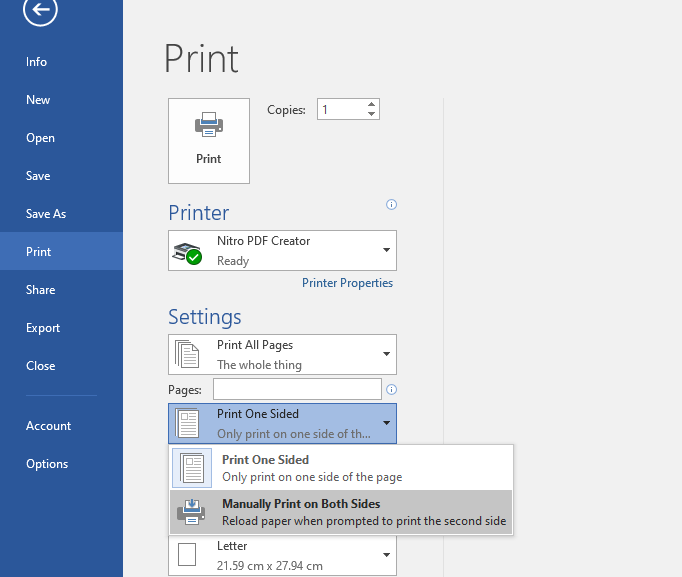Increase copies with the up arrow
Viewport: 682px width, 577px height.
point(371,104)
